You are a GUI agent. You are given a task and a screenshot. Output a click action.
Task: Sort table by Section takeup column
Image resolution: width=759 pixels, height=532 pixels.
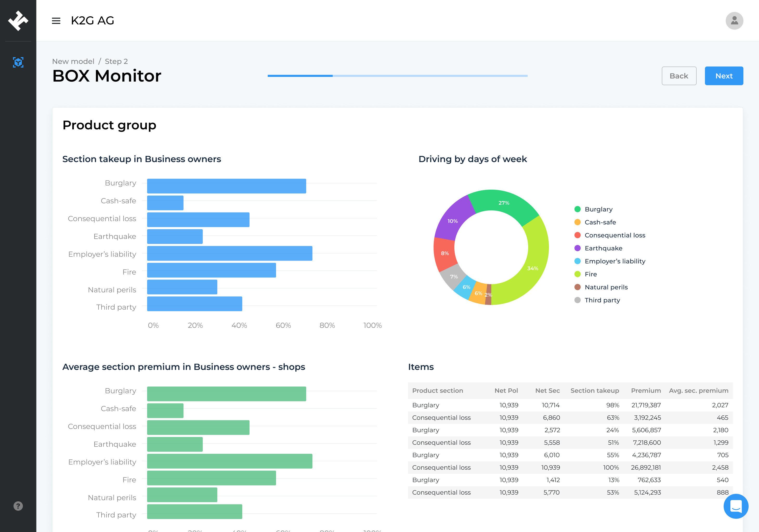pyautogui.click(x=594, y=391)
